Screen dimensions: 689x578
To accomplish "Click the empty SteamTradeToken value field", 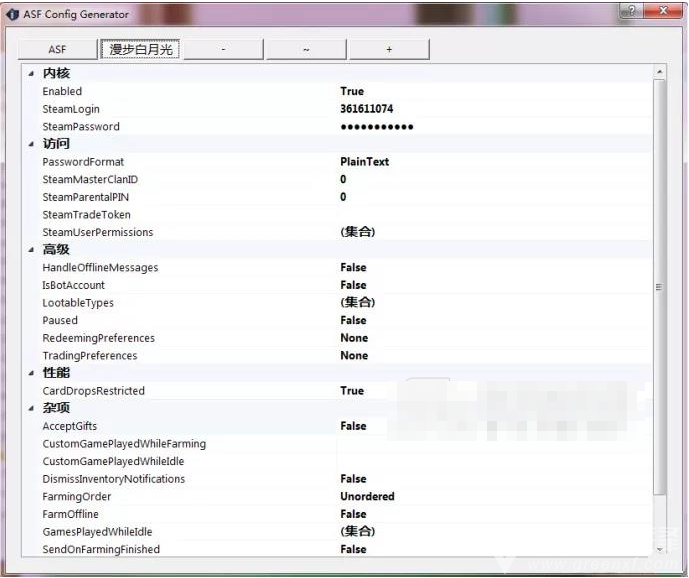I will pyautogui.click(x=494, y=214).
